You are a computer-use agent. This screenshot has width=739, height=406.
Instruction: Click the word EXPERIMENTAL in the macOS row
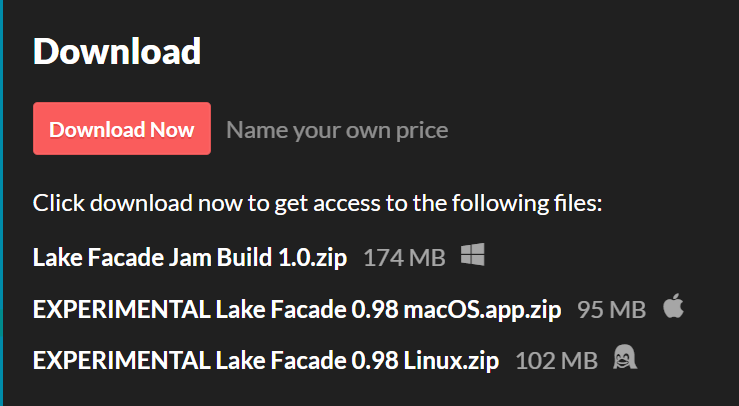(122, 309)
